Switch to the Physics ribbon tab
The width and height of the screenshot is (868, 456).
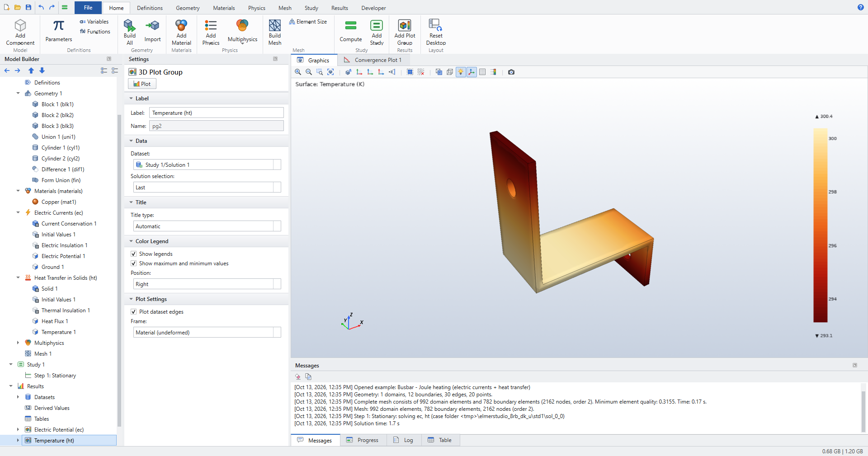[256, 8]
